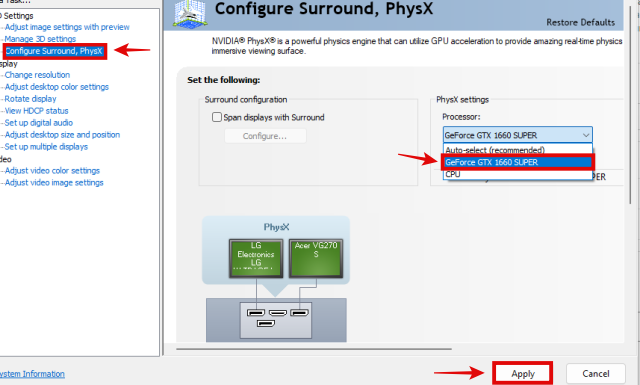Viewport: 640px width, 385px height.
Task: Choose GeForce GTX 1660 SUPER option
Action: click(518, 162)
